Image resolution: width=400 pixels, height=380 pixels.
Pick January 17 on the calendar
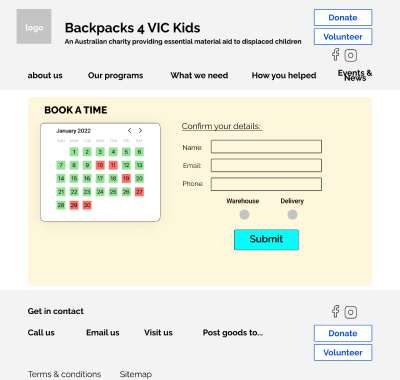[100, 178]
